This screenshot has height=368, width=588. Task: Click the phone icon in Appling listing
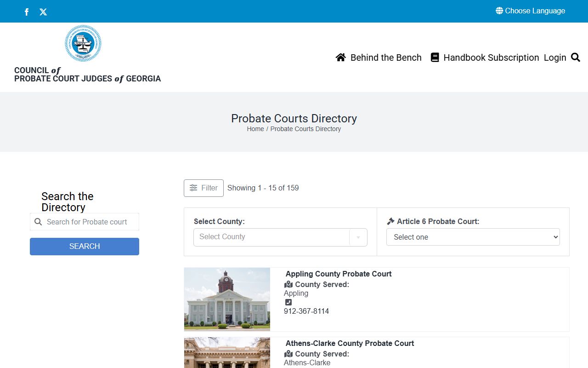pos(288,302)
